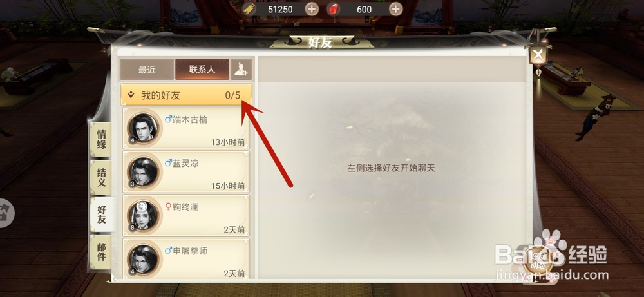The image size is (644, 297).
Task: Switch to the 最近 tab
Action: 147,70
